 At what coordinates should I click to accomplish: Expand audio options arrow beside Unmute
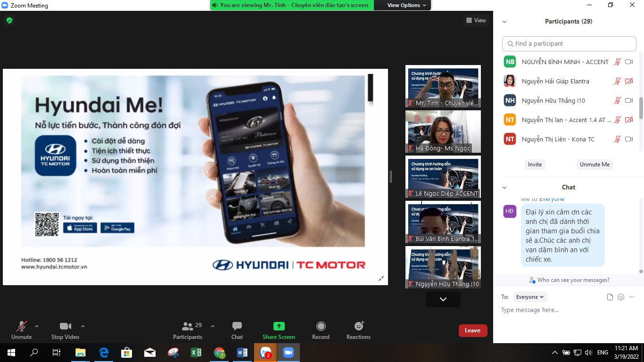[37, 326]
